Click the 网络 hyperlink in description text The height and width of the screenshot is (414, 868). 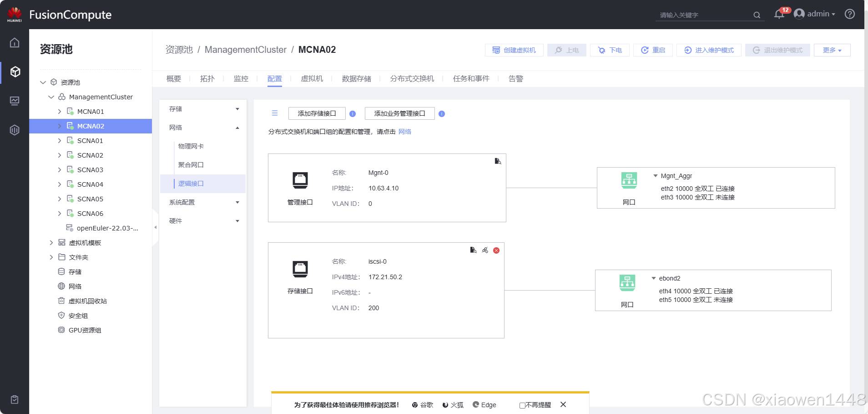[404, 132]
